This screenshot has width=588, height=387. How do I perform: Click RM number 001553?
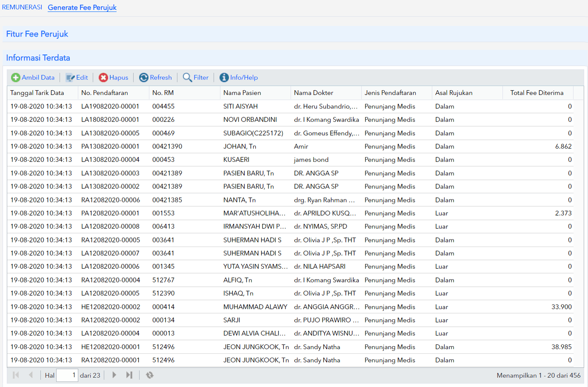[163, 213]
